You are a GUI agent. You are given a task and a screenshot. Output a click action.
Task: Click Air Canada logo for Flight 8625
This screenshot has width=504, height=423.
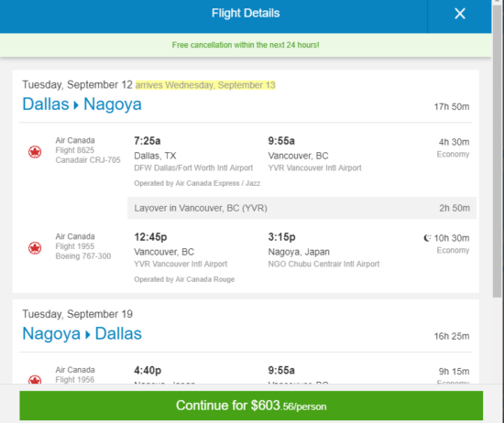[x=35, y=152]
